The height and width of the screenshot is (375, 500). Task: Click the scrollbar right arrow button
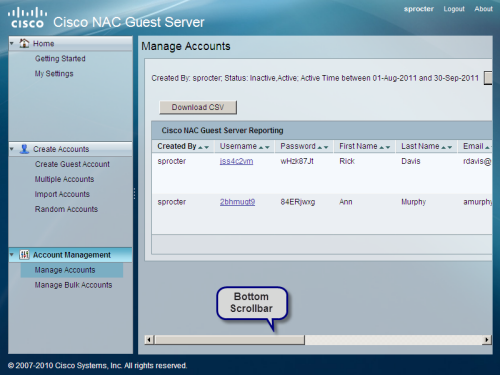click(x=487, y=340)
